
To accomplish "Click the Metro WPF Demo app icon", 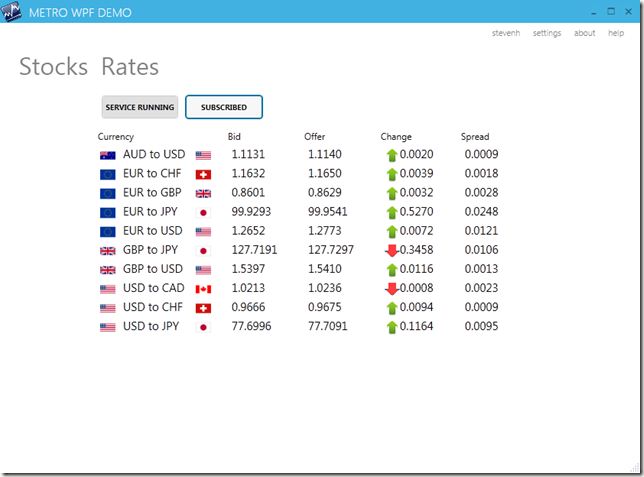I will point(11,11).
